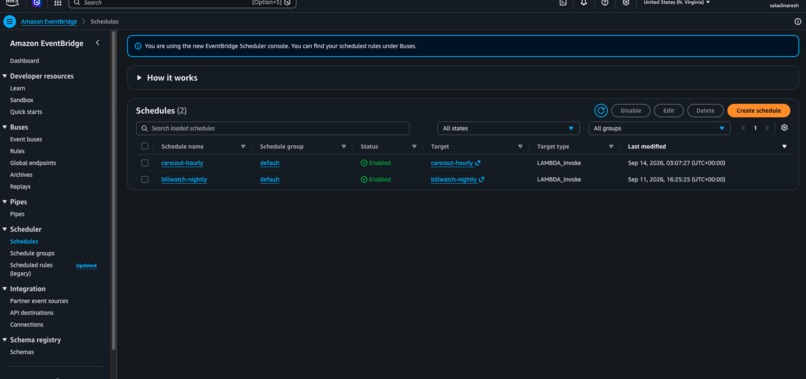Screen dimensions: 806x379
Task: Open Global endpoints in sidebar
Action: pyautogui.click(x=33, y=163)
